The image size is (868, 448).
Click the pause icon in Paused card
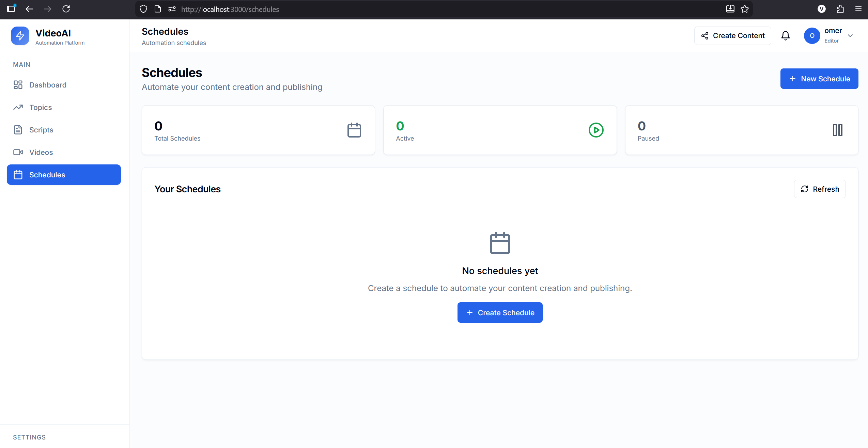[838, 130]
